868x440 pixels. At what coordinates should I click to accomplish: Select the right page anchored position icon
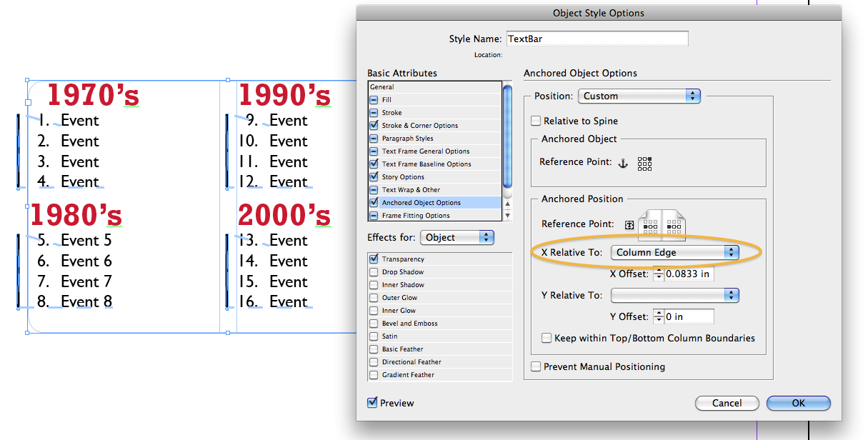coord(674,226)
